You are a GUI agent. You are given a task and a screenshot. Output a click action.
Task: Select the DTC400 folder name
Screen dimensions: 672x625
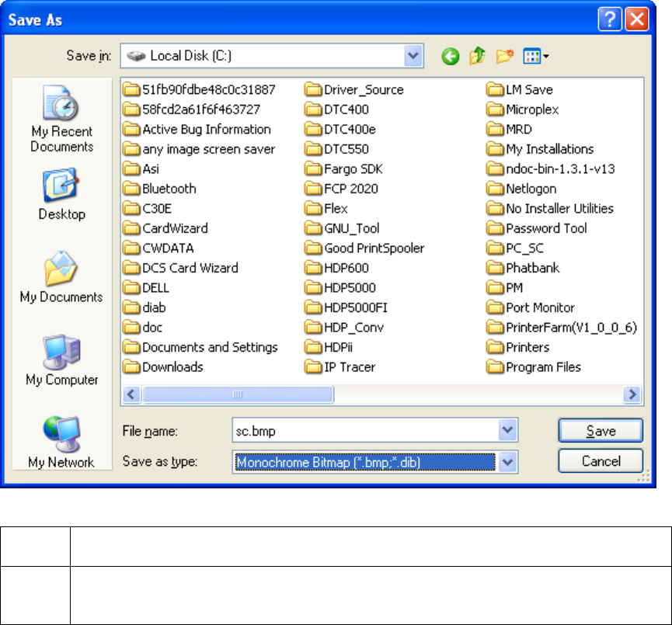pyautogui.click(x=346, y=109)
